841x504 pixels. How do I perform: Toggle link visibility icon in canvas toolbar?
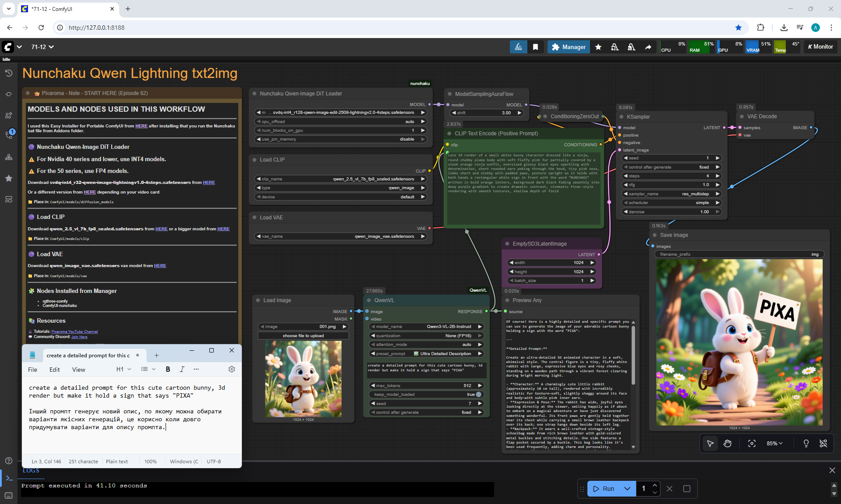(823, 444)
